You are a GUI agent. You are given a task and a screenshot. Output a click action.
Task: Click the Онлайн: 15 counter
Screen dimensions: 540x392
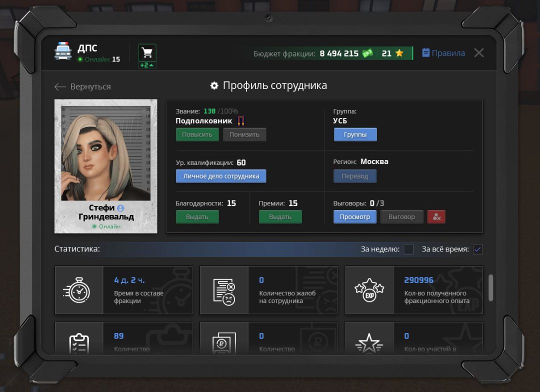tap(99, 59)
